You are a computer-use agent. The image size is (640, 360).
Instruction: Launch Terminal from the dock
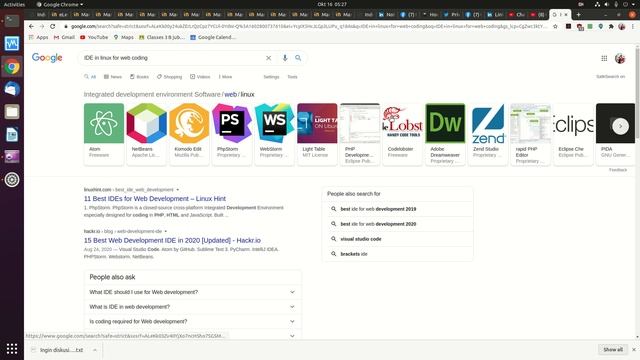pos(12,20)
